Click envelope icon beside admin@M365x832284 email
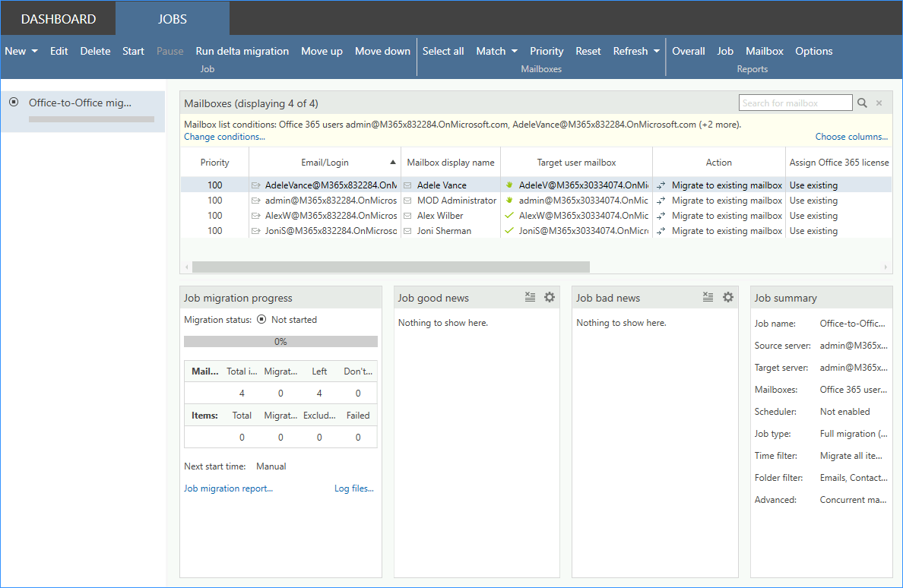This screenshot has width=903, height=588. click(255, 201)
